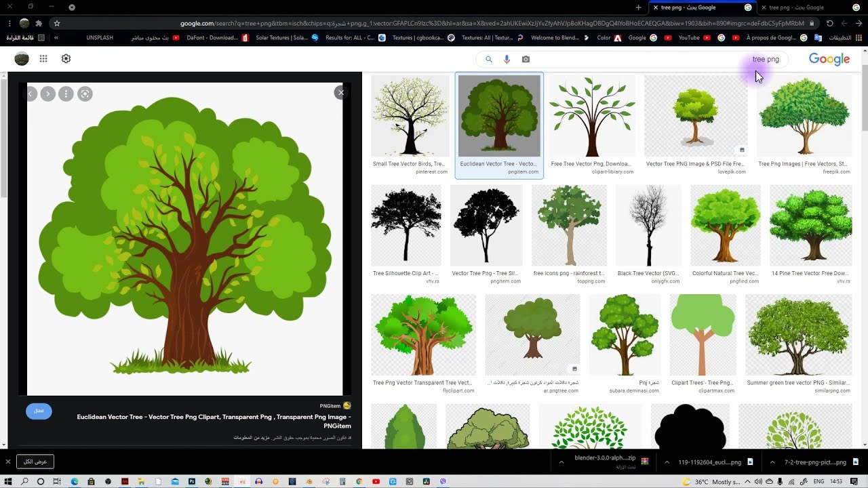Select the freepik Tree Png Images thumbnail
The height and width of the screenshot is (488, 868).
pos(804,116)
